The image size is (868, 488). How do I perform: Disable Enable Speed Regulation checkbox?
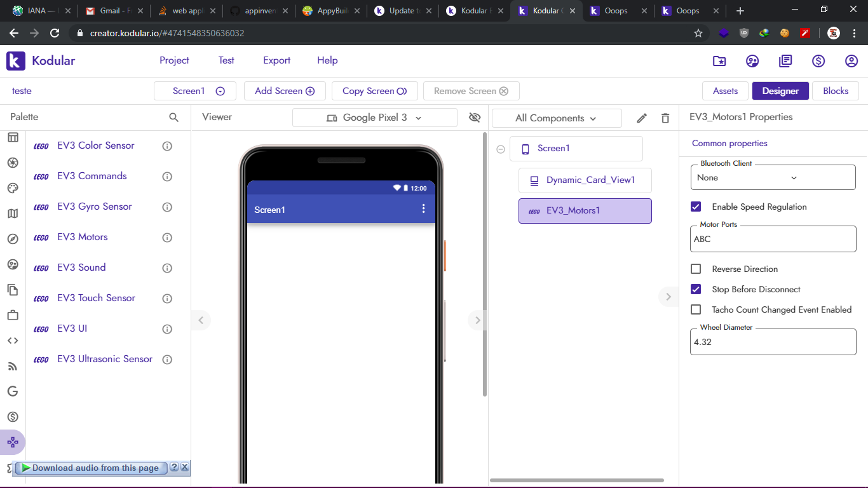click(x=696, y=207)
